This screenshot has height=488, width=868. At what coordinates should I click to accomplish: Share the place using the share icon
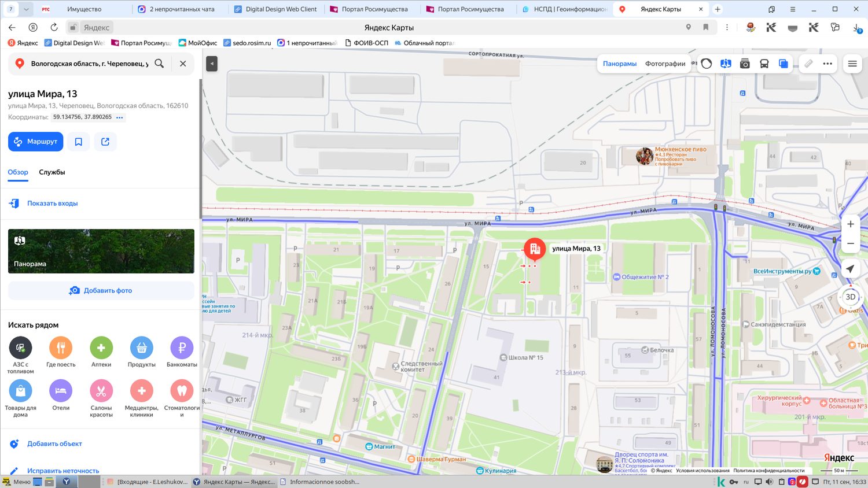click(105, 142)
